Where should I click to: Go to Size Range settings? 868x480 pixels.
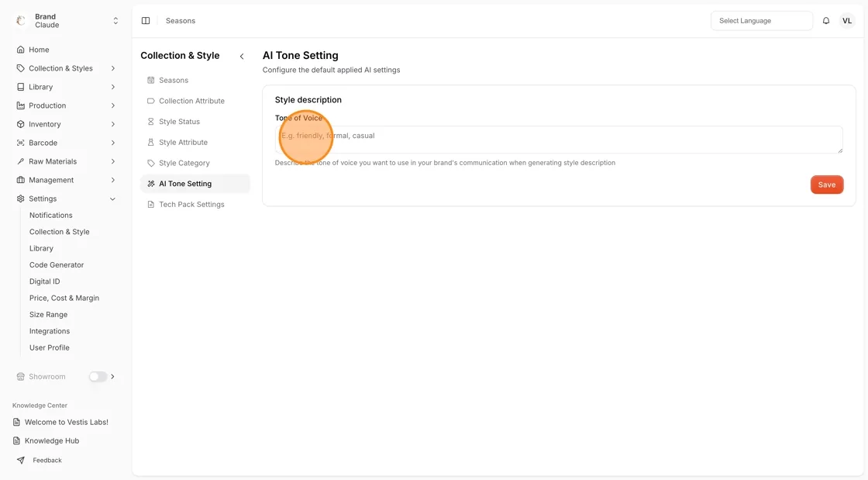coord(48,315)
